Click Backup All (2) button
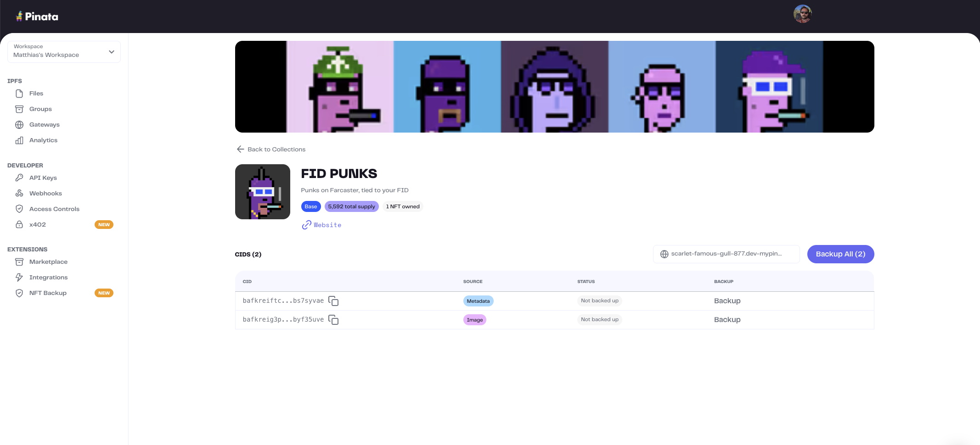980x445 pixels. click(x=840, y=254)
